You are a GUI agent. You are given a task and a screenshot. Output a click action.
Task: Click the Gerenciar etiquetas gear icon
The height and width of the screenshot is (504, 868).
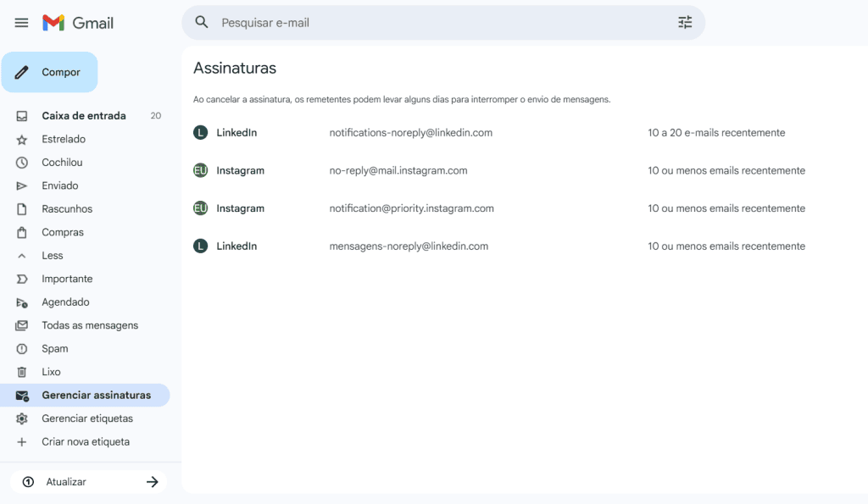click(24, 418)
